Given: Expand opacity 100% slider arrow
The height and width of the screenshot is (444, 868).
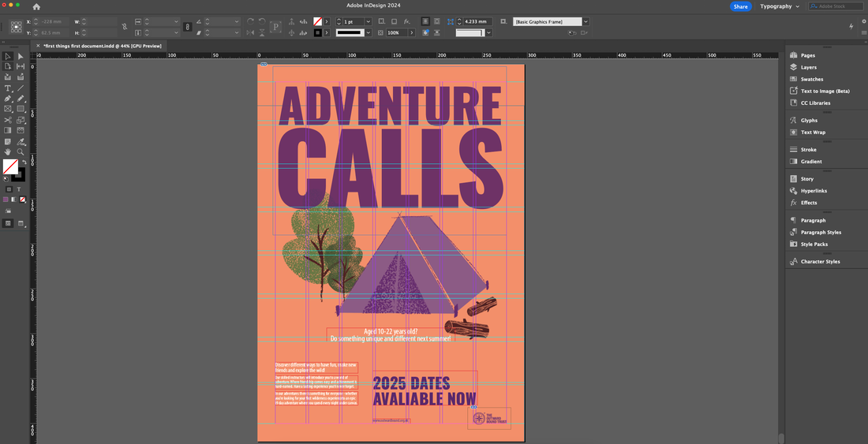Looking at the screenshot, I should [x=412, y=32].
